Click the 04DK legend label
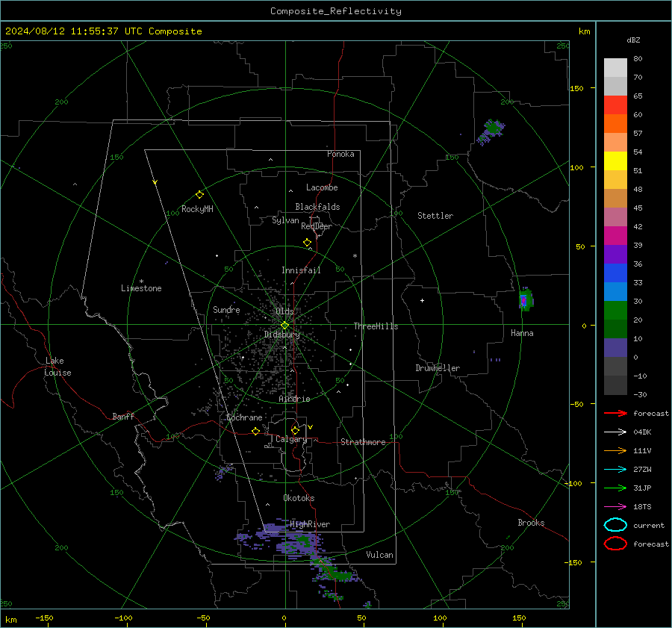 (x=642, y=432)
